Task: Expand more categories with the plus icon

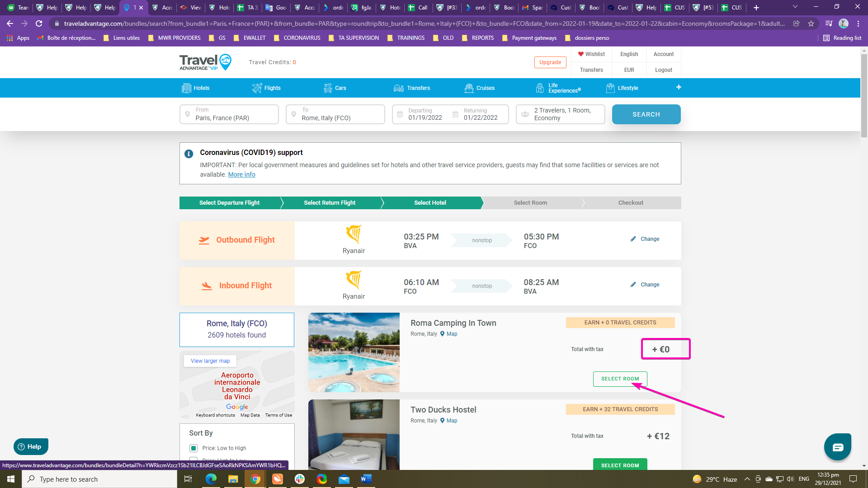Action: [x=679, y=87]
